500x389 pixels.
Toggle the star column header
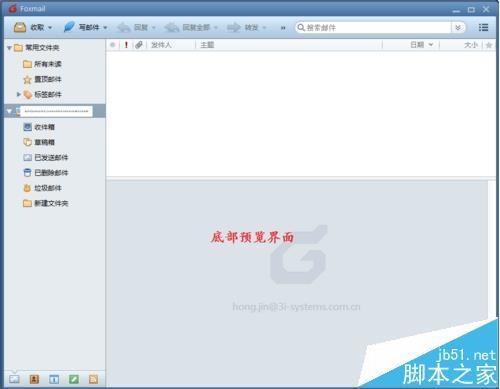pos(489,45)
